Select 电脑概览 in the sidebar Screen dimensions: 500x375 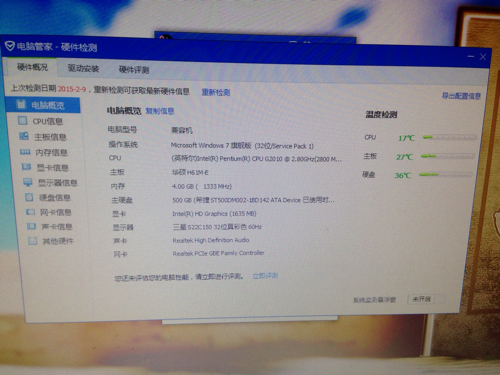tap(43, 105)
